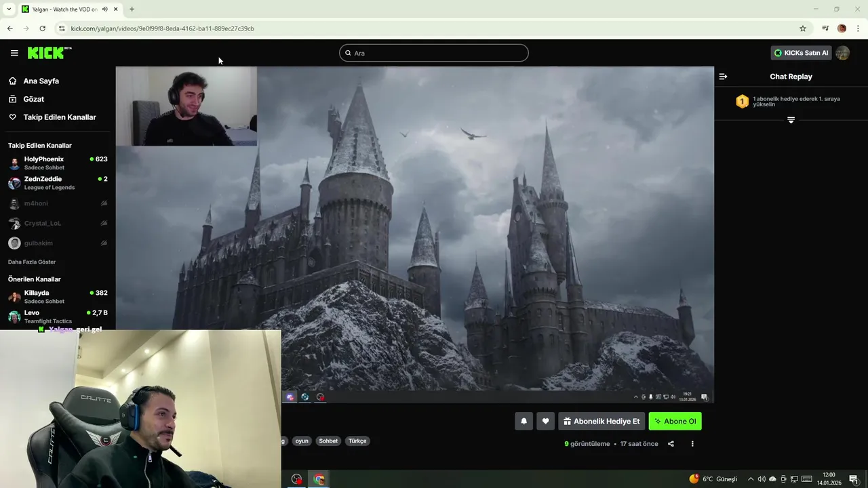Click the VOD video player
Image resolution: width=868 pixels, height=488 pixels.
point(414,234)
